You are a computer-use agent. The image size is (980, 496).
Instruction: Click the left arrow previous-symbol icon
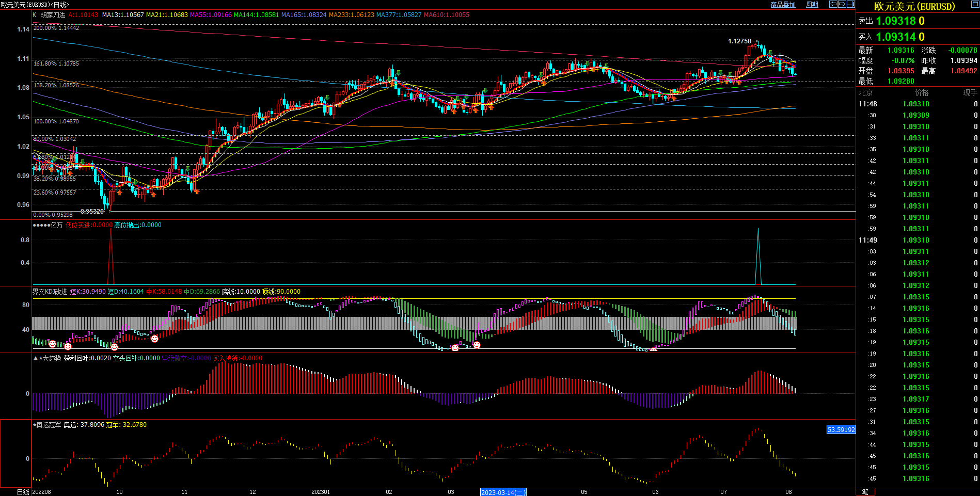pos(833,4)
